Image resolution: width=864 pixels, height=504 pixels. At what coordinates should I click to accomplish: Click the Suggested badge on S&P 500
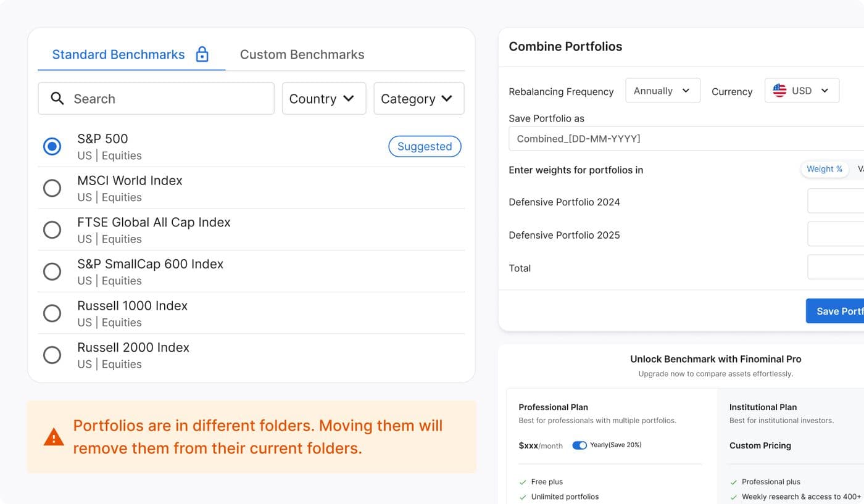pos(425,146)
